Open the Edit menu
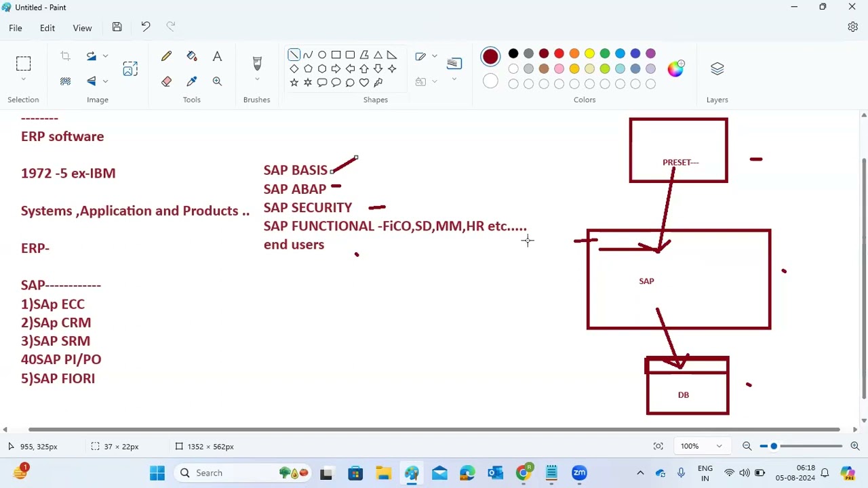The height and width of the screenshot is (488, 868). (x=47, y=28)
